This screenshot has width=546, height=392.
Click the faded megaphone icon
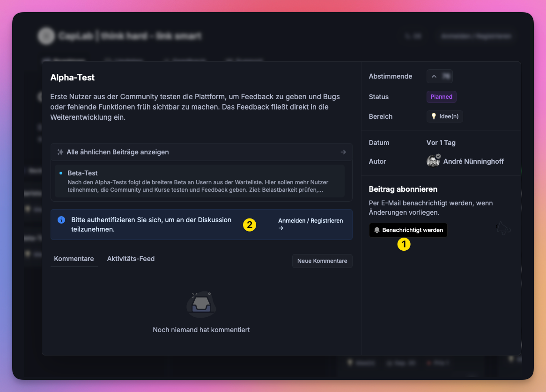pyautogui.click(x=503, y=228)
